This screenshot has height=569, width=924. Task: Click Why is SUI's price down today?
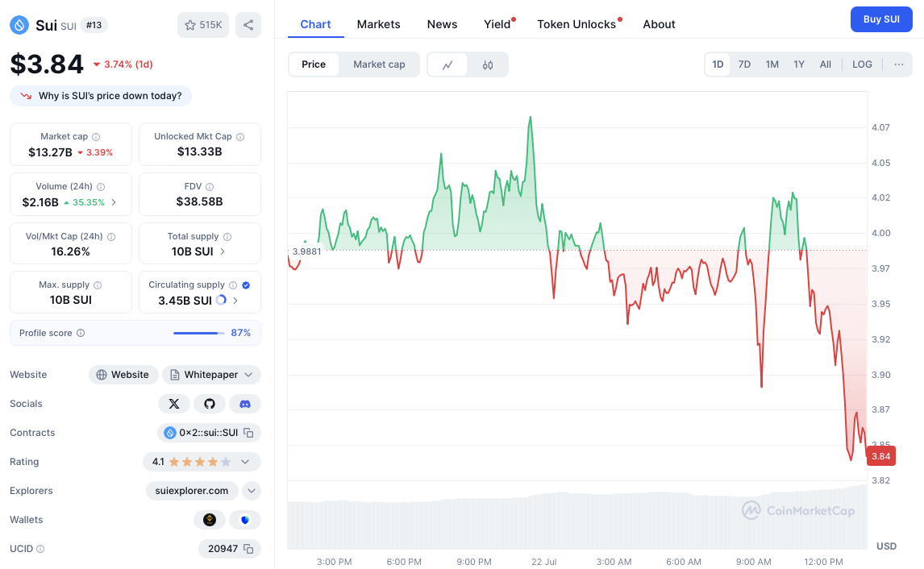pos(101,95)
